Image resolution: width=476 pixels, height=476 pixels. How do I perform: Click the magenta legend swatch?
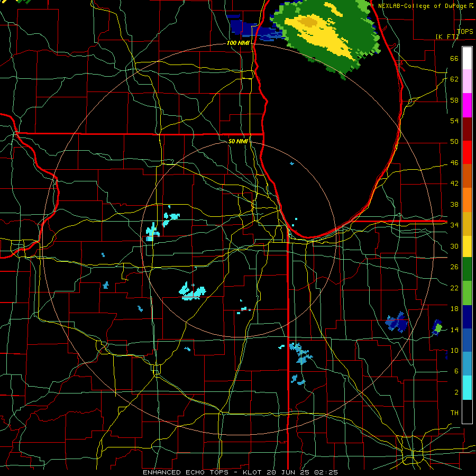(x=467, y=105)
